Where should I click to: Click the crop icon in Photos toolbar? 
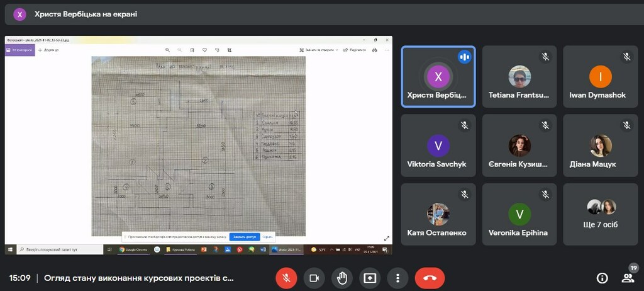coord(229,50)
